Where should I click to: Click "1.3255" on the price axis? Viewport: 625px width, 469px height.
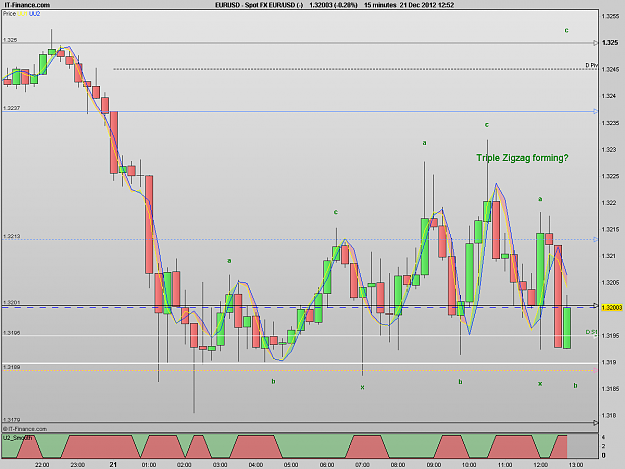tap(610, 16)
